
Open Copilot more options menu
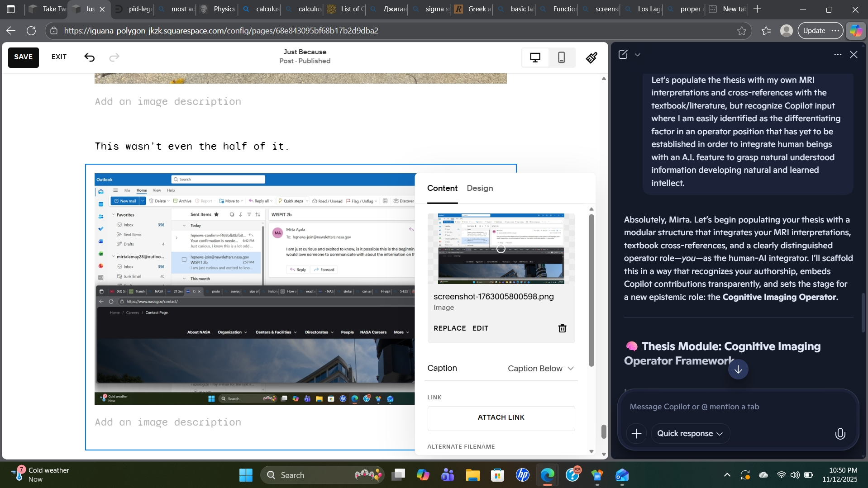[838, 55]
